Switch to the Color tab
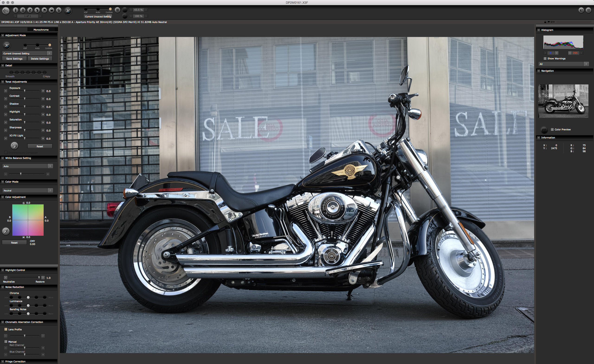Image resolution: width=594 pixels, height=364 pixels. click(x=13, y=30)
